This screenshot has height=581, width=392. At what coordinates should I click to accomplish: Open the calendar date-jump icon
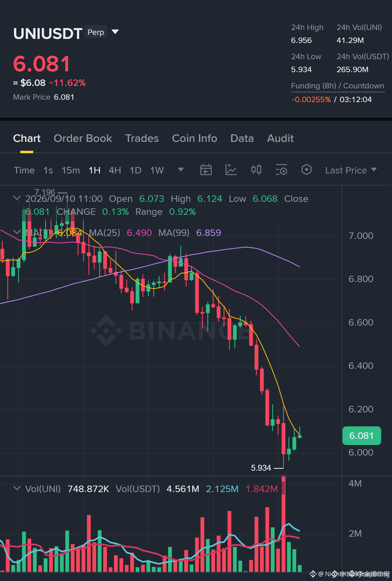[x=206, y=170]
